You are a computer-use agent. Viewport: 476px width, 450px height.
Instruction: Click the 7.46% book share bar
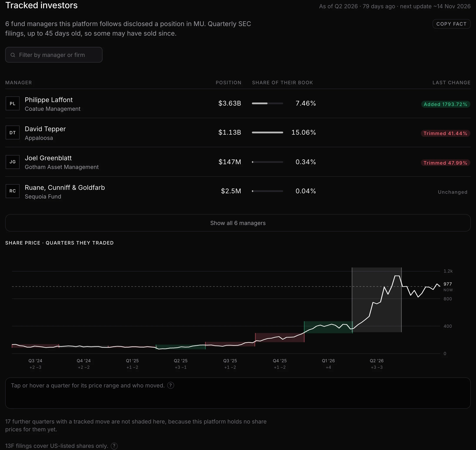(x=267, y=103)
